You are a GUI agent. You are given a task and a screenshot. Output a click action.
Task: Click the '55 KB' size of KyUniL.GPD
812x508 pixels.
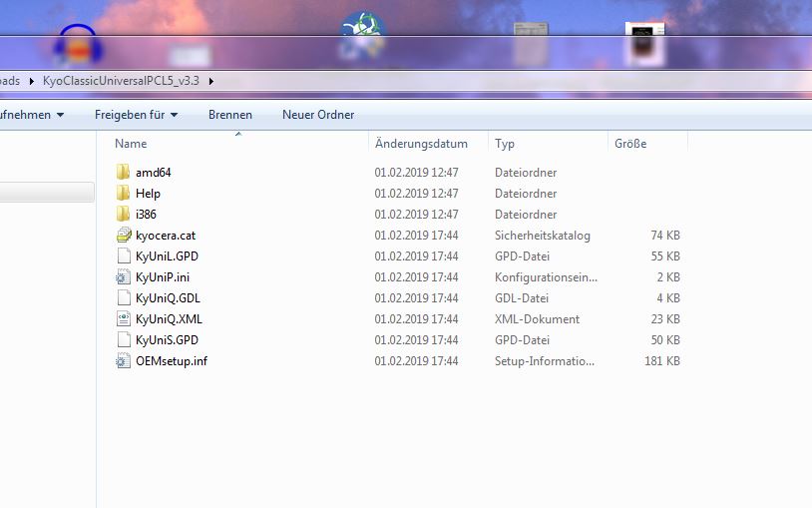click(665, 256)
